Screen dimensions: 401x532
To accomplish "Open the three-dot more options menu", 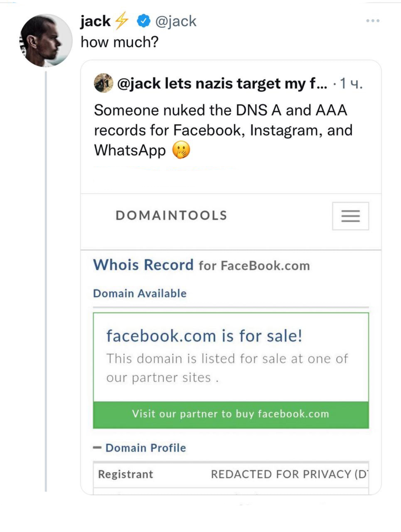I will 373,21.
